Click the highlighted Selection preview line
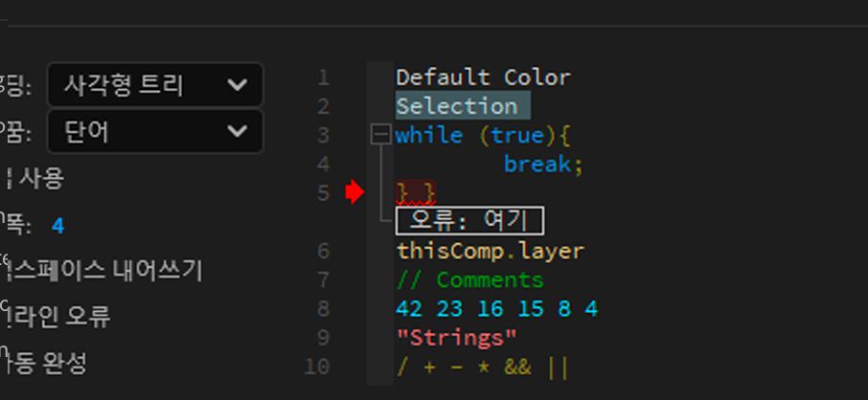The height and width of the screenshot is (400, 868). click(463, 106)
